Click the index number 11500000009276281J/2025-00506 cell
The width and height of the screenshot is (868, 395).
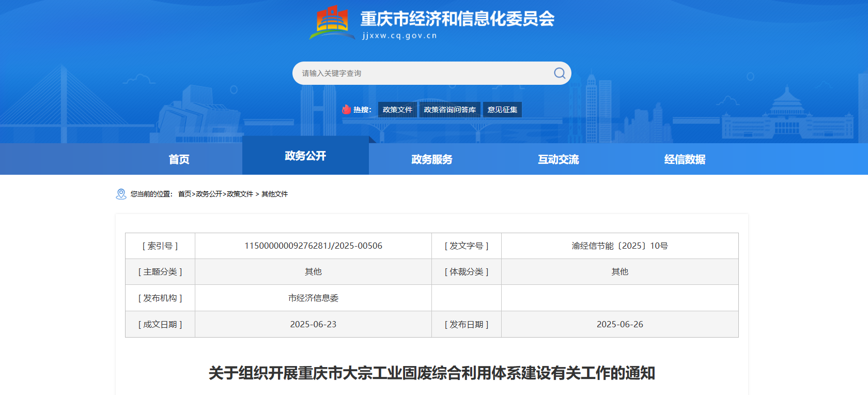pos(313,246)
